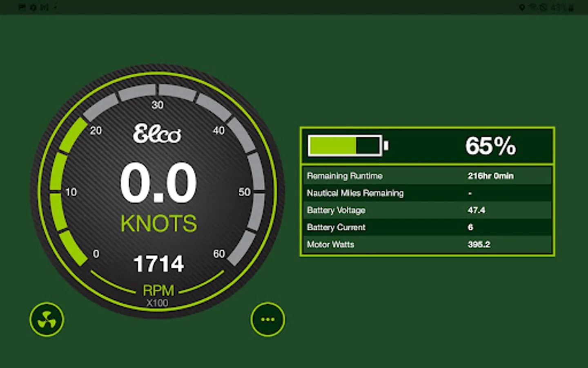Viewport: 588px width, 368px height.
Task: Select the 65% battery charge reading
Action: (x=490, y=146)
